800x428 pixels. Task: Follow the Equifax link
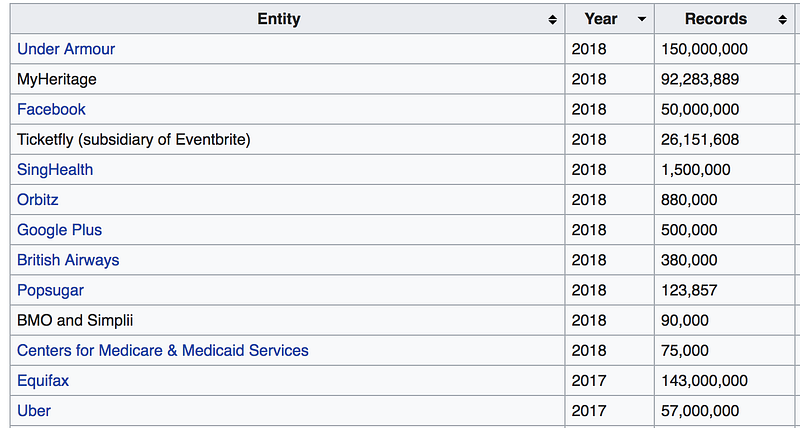[43, 381]
